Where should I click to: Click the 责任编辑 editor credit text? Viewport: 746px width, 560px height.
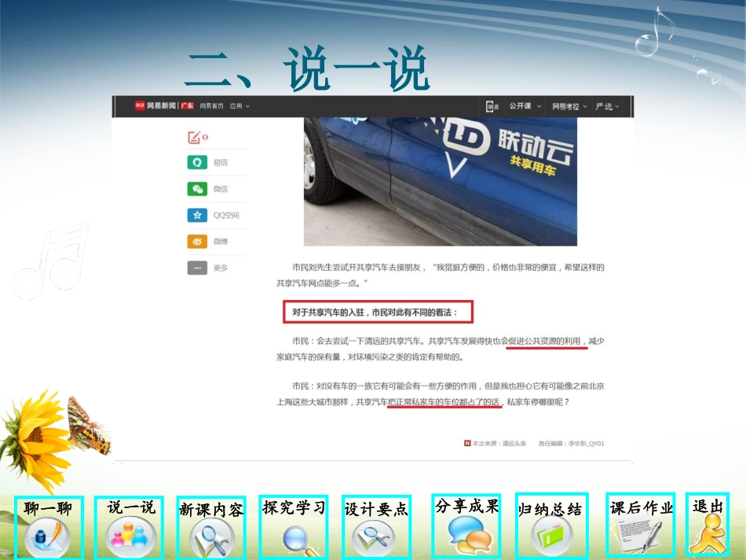572,444
